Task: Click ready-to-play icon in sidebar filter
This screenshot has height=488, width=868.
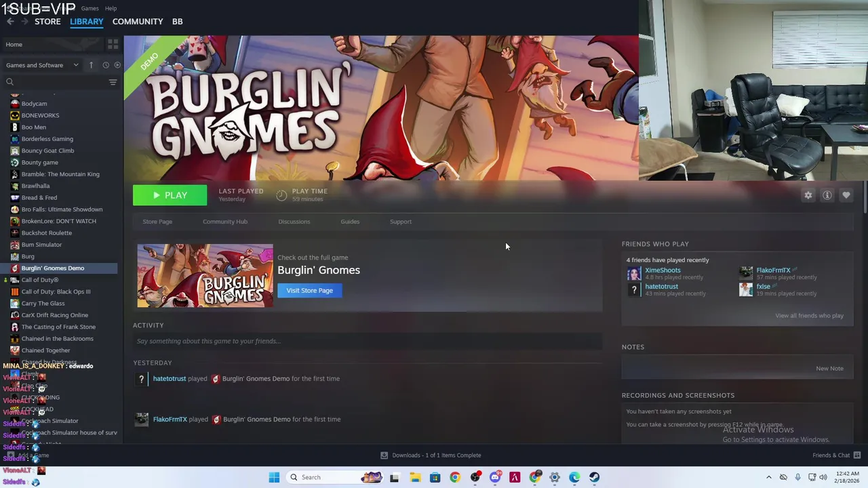Action: coord(117,65)
